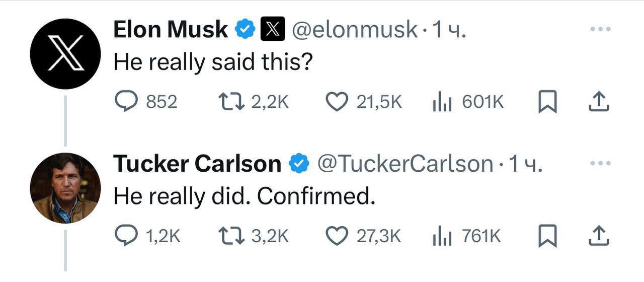Open more options on Tucker Carlson's post
644x282 pixels.
point(600,163)
